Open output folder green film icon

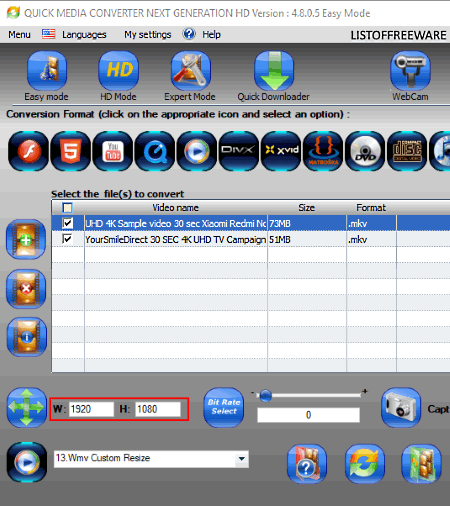point(422,464)
